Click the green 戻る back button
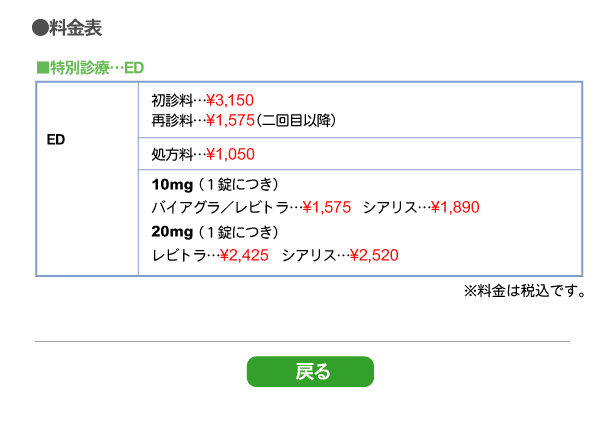 pyautogui.click(x=310, y=372)
